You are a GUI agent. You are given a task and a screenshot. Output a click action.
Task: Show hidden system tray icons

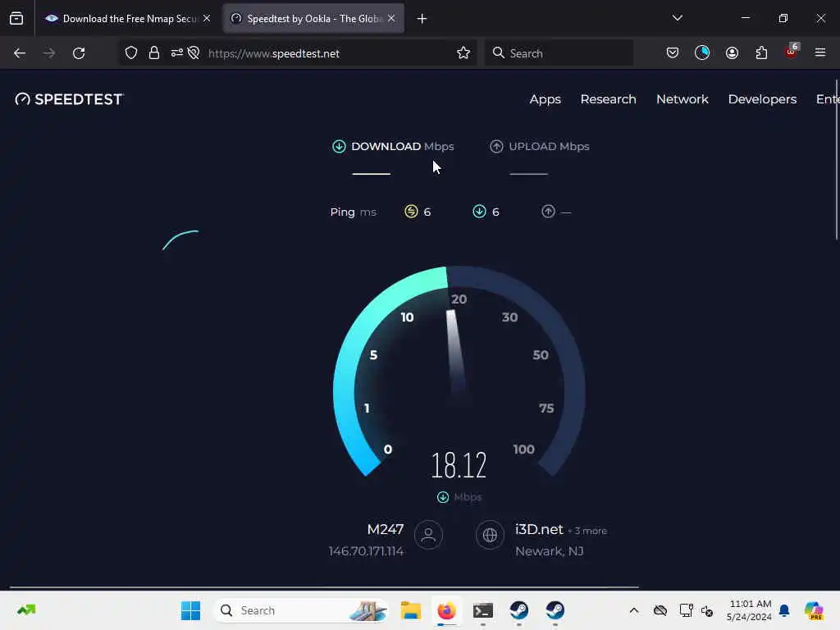634,610
